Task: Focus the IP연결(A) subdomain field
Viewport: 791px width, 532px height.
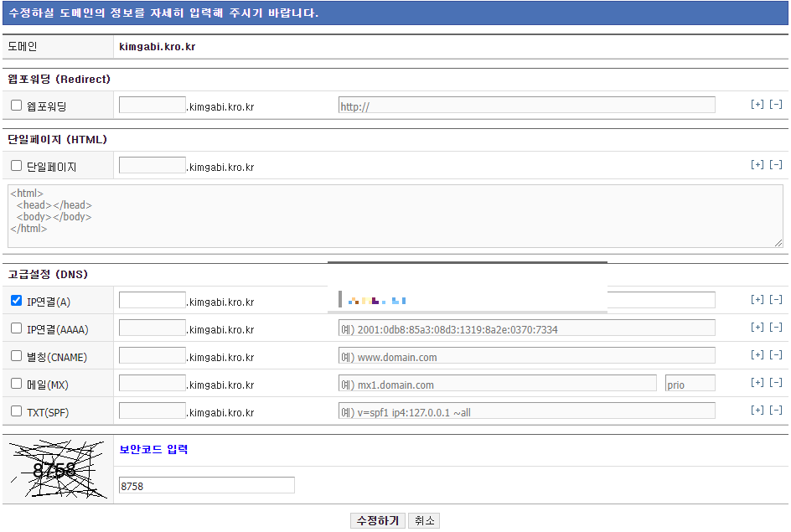Action: pos(153,300)
